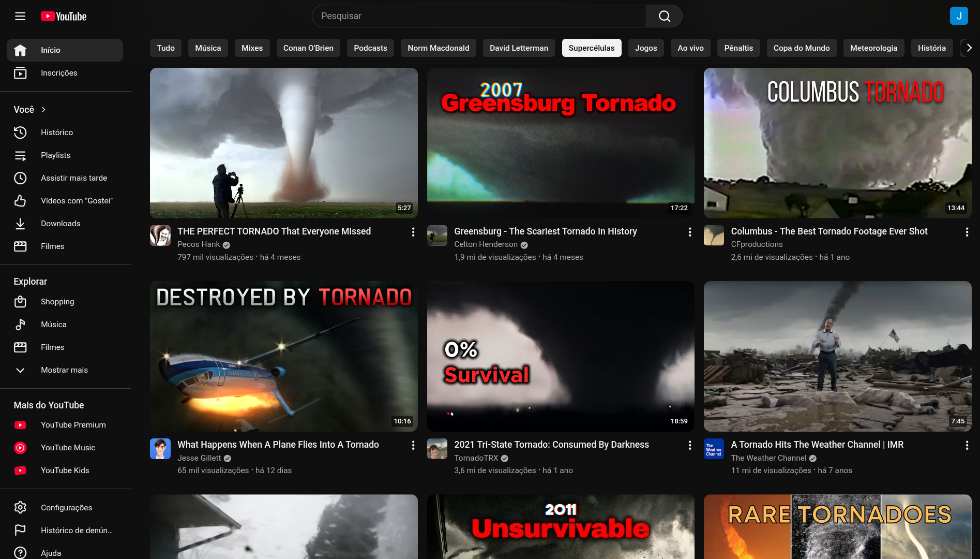
Task: Select the Podcasts filter chip
Action: tap(370, 48)
